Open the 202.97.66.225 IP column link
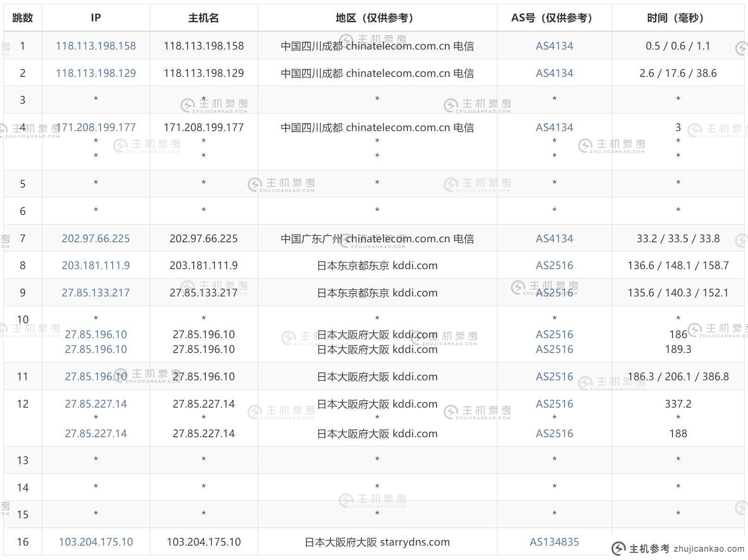 [95, 239]
